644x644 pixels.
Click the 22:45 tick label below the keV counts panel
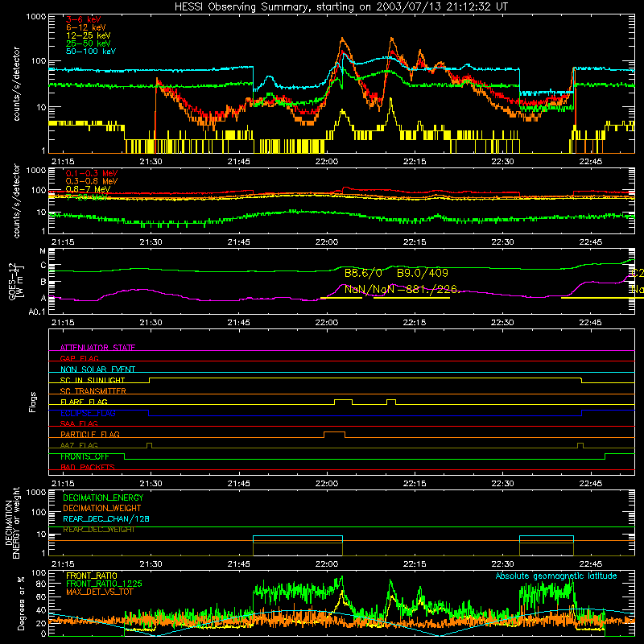click(x=591, y=162)
